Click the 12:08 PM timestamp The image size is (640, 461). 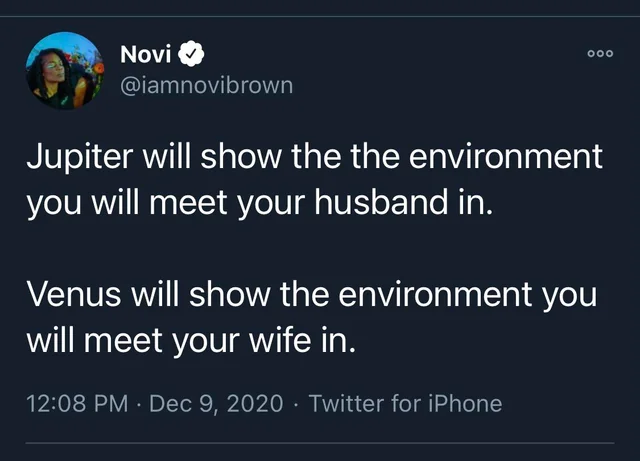tap(76, 404)
